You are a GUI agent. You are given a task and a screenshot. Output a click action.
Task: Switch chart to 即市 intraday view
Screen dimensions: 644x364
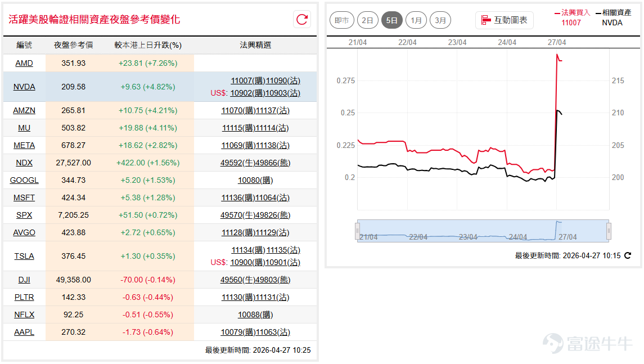[x=342, y=20]
